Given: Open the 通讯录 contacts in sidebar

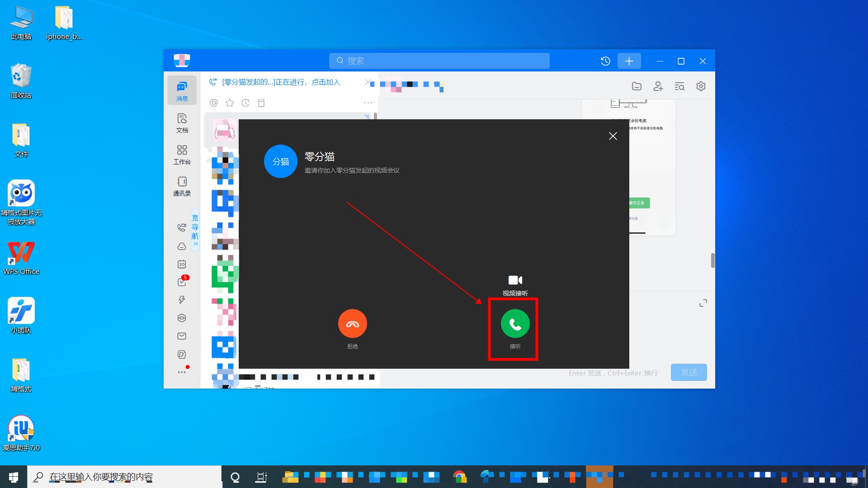Looking at the screenshot, I should (182, 186).
